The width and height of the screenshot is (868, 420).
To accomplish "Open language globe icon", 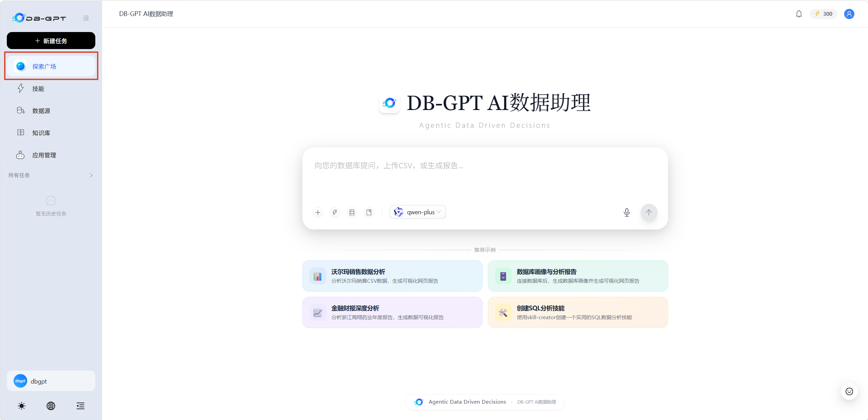I will pyautogui.click(x=51, y=406).
